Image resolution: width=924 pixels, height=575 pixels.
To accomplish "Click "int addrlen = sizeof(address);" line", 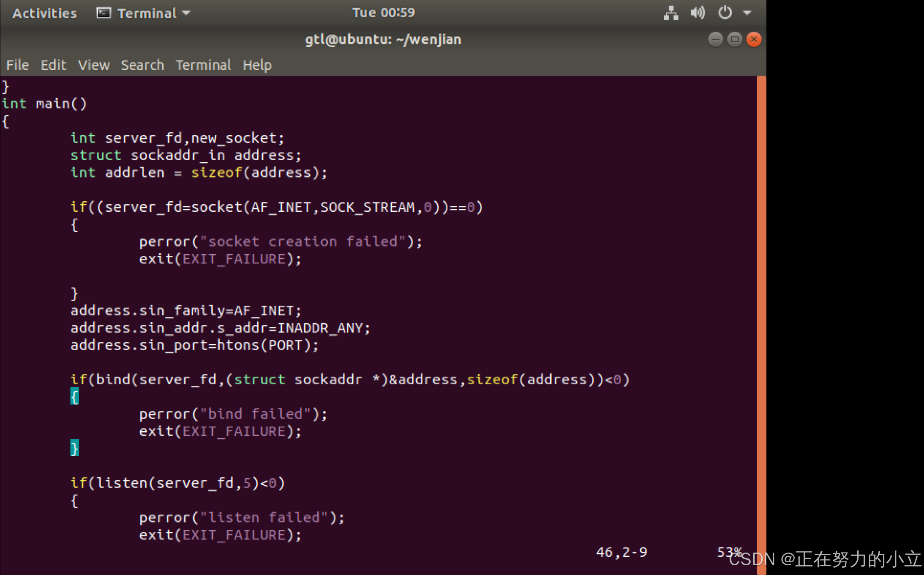I will (199, 172).
